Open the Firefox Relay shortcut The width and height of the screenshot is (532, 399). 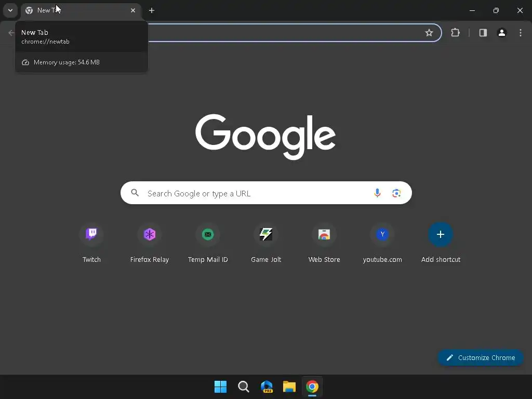tap(150, 243)
